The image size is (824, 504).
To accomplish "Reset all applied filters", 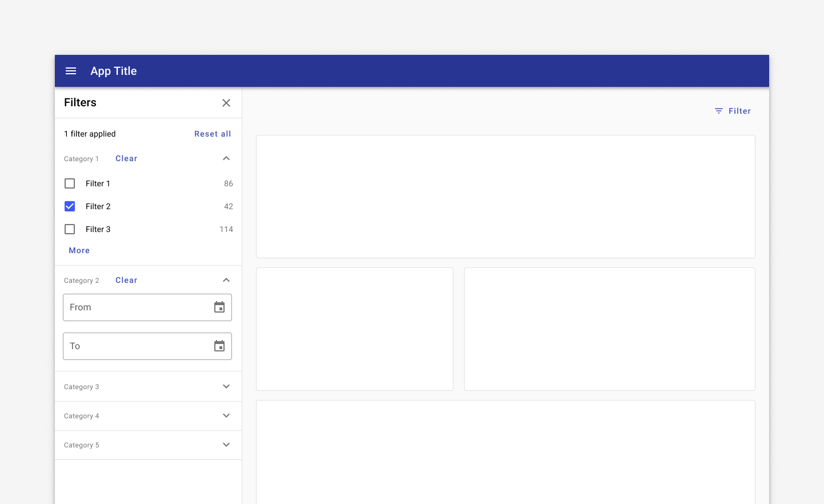I will (213, 134).
